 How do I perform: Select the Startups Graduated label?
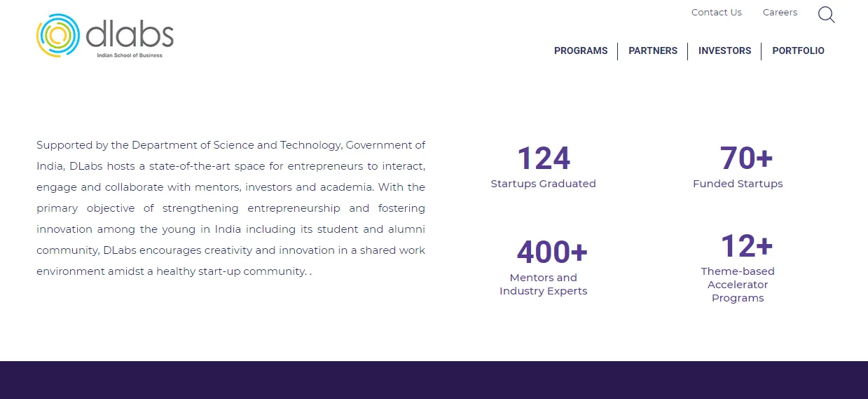coord(543,184)
